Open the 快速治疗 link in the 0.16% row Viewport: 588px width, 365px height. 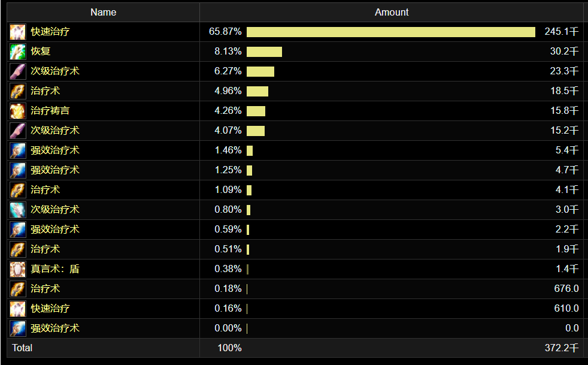pyautogui.click(x=50, y=309)
